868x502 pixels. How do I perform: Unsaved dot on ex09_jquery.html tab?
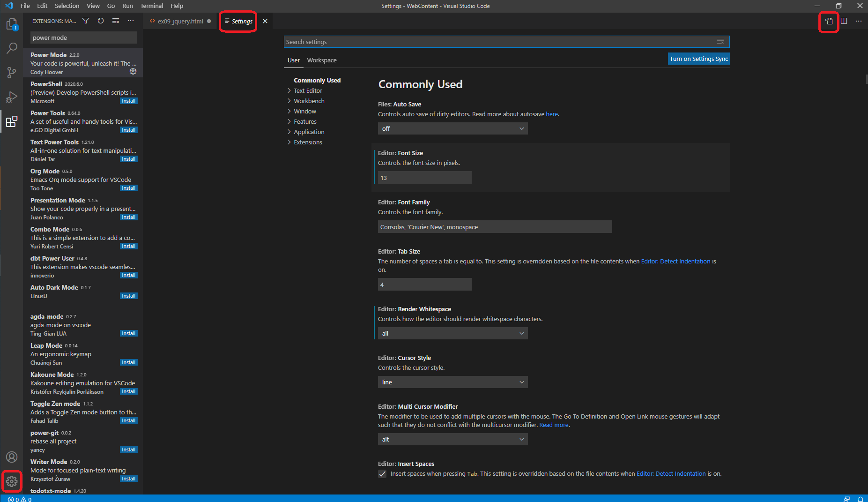tap(209, 21)
